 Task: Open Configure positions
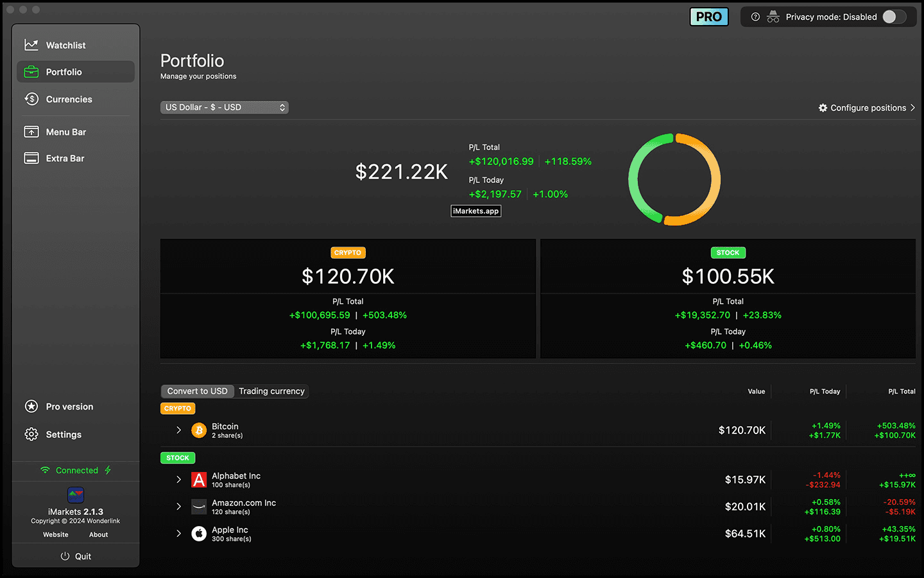[866, 108]
